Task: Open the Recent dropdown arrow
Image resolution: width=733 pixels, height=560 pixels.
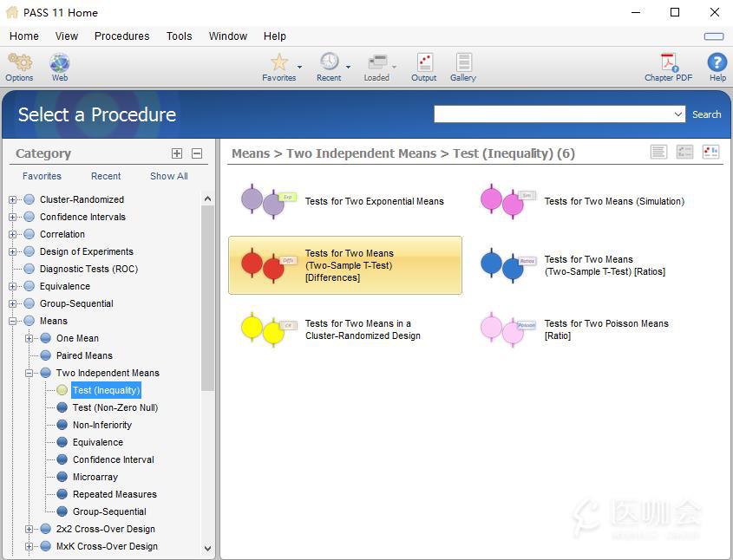Action: (x=348, y=67)
